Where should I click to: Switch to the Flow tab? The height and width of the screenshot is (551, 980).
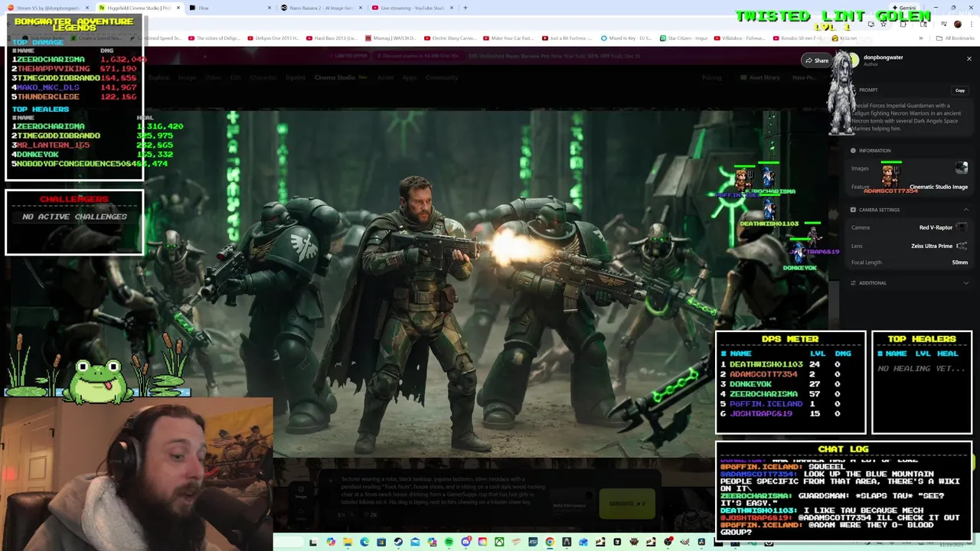click(x=229, y=8)
